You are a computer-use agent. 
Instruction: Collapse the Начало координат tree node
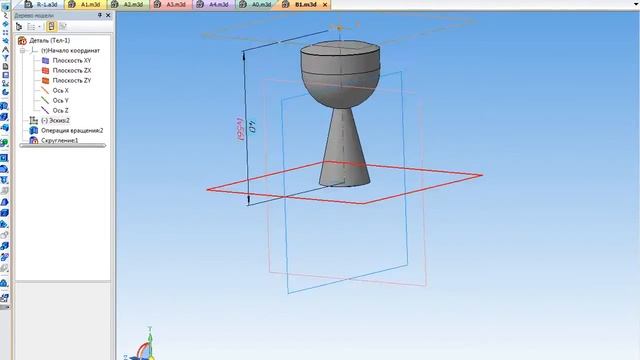22,51
